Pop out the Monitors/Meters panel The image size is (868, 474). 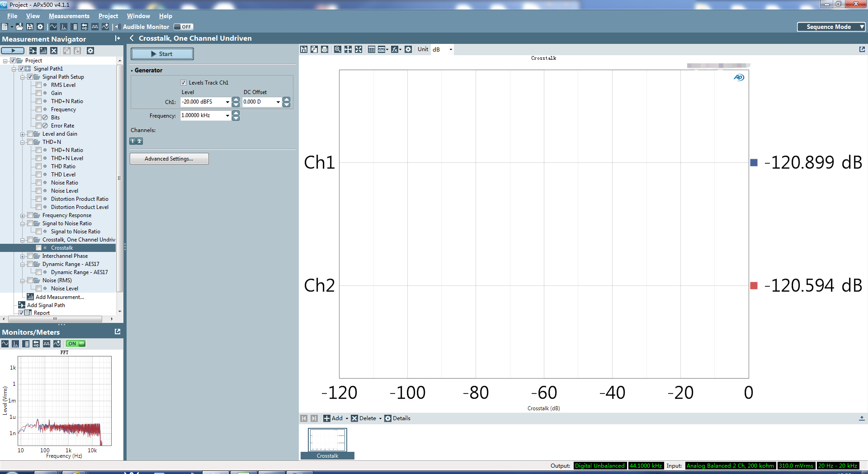(x=118, y=332)
